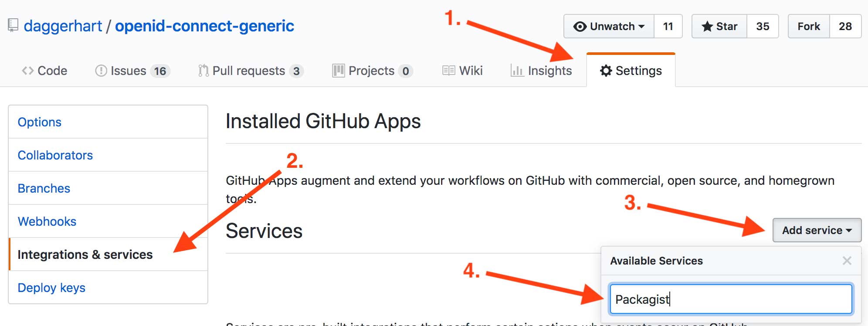Open Collaborators settings page

coord(55,155)
